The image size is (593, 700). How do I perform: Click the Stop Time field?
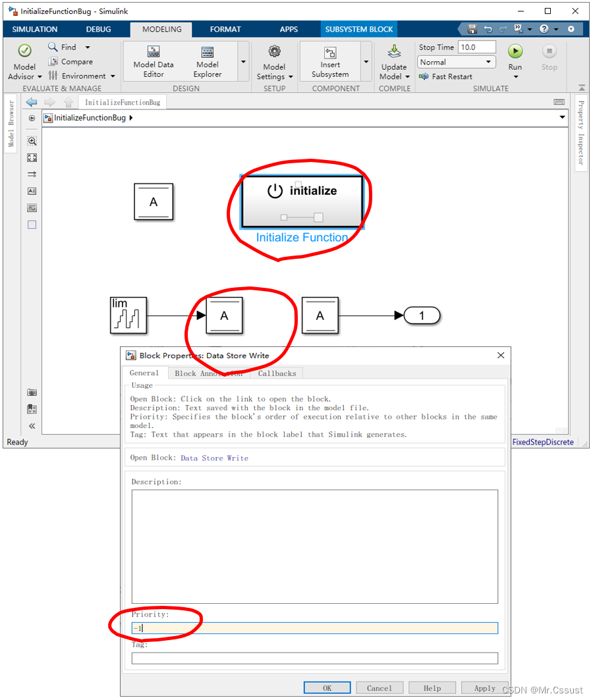(476, 47)
